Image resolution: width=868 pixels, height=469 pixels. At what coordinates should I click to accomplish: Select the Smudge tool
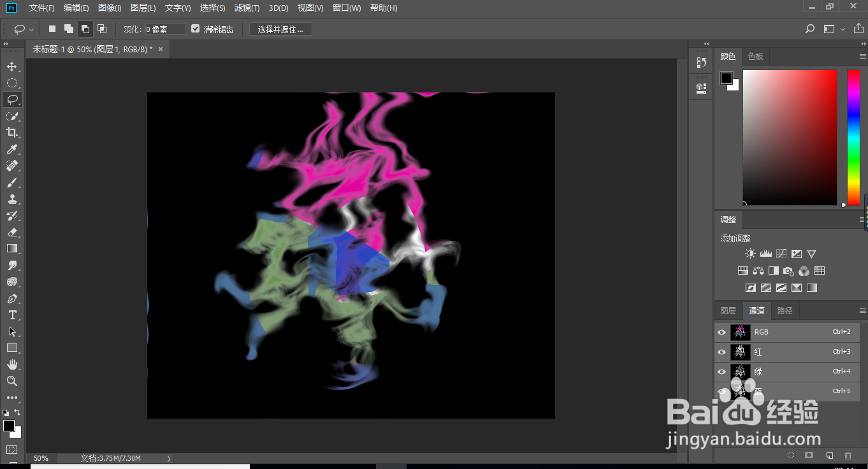(11, 265)
